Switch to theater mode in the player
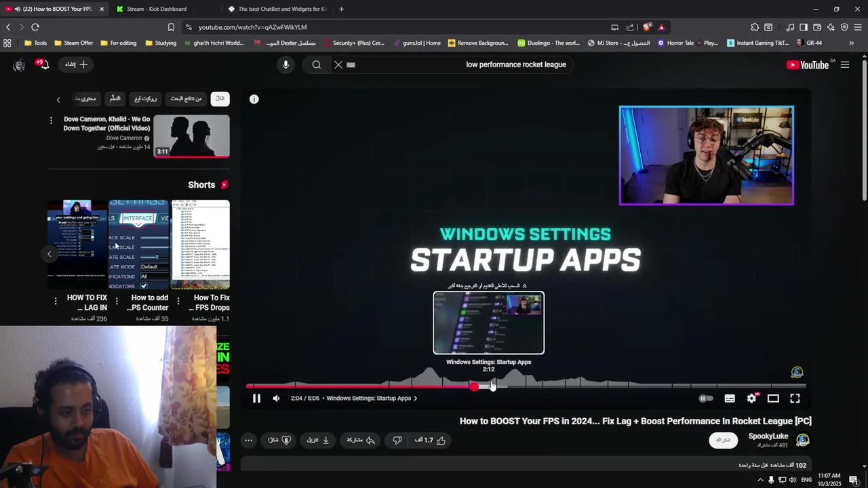The image size is (868, 488). (773, 399)
